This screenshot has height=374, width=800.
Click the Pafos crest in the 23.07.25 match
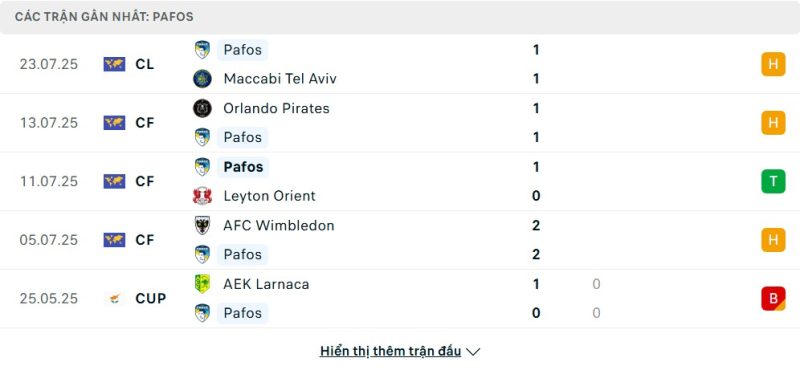click(203, 49)
